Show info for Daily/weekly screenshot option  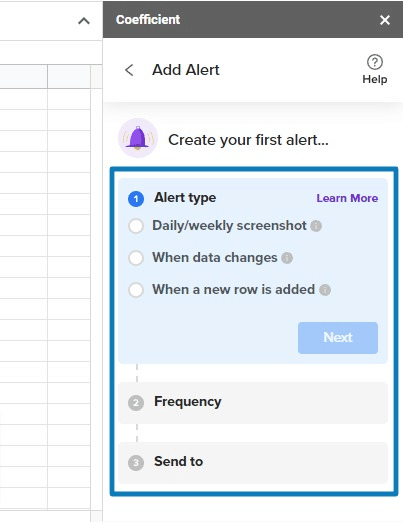(x=316, y=226)
